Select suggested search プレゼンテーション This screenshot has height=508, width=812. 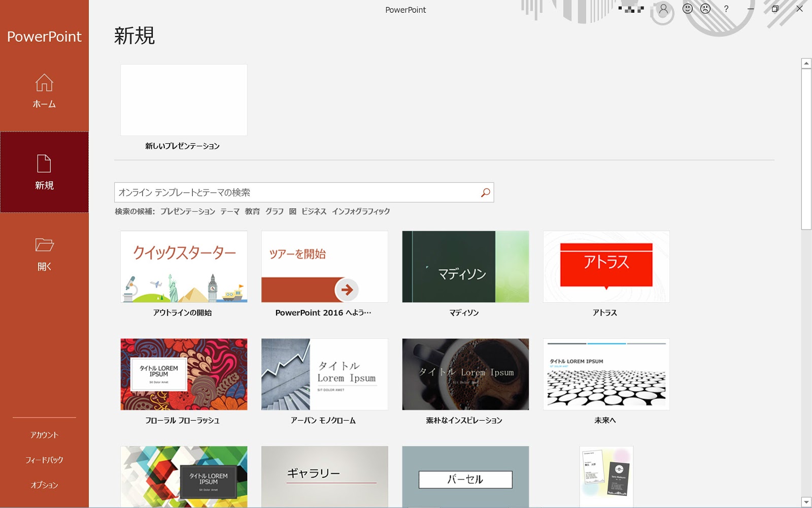[x=188, y=211]
